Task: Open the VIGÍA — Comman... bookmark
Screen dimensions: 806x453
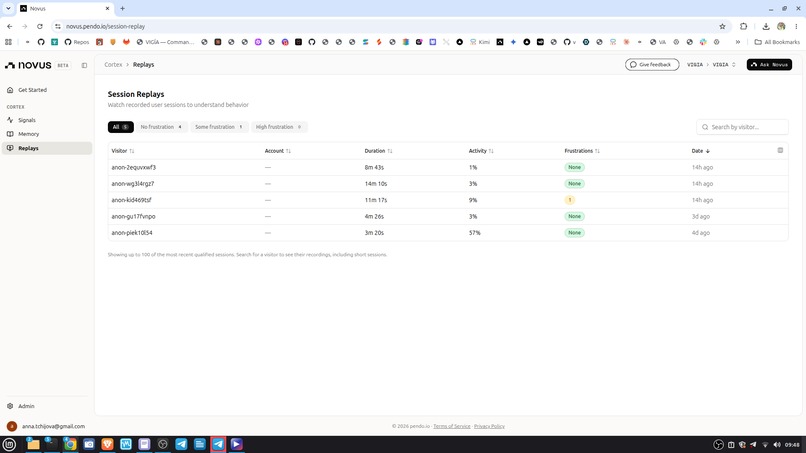Action: [x=166, y=42]
